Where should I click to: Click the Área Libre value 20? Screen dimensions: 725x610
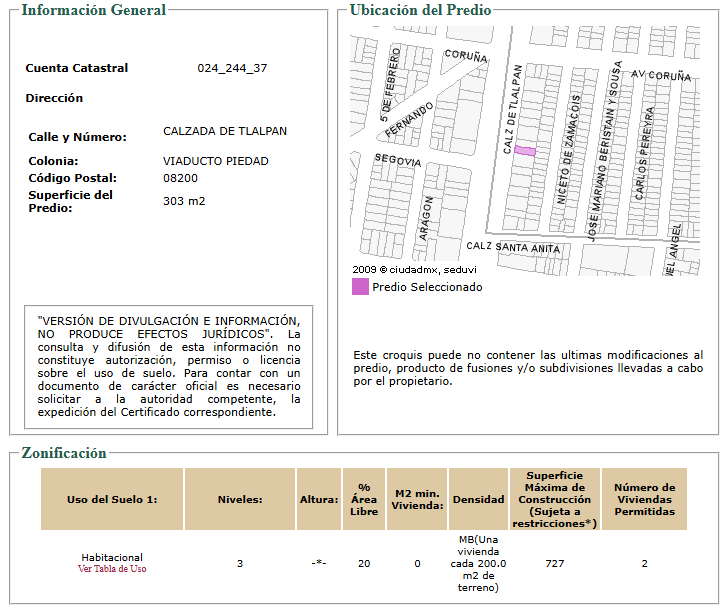(x=364, y=564)
